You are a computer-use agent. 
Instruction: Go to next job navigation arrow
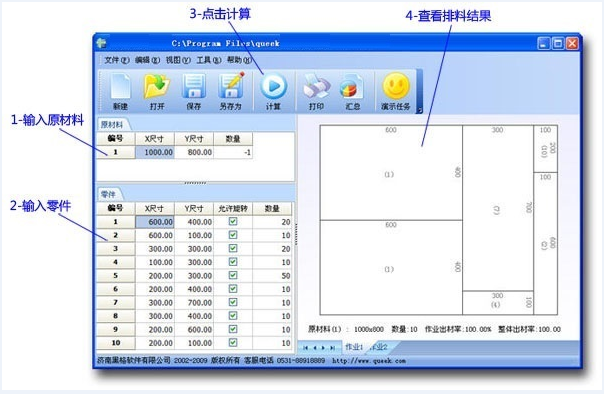tap(323, 348)
